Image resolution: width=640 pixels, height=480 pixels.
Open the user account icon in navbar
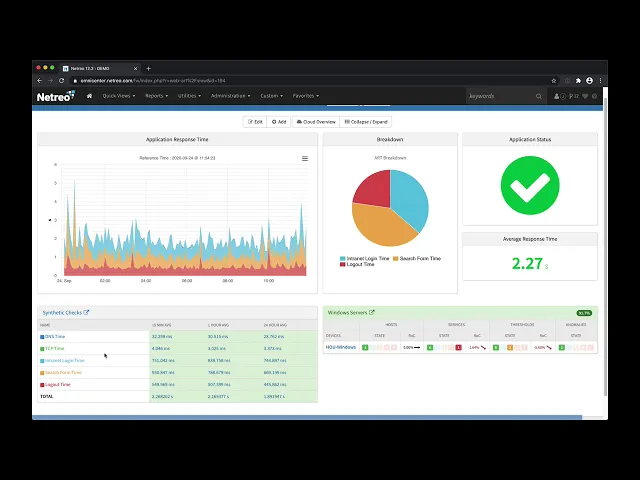(x=556, y=96)
